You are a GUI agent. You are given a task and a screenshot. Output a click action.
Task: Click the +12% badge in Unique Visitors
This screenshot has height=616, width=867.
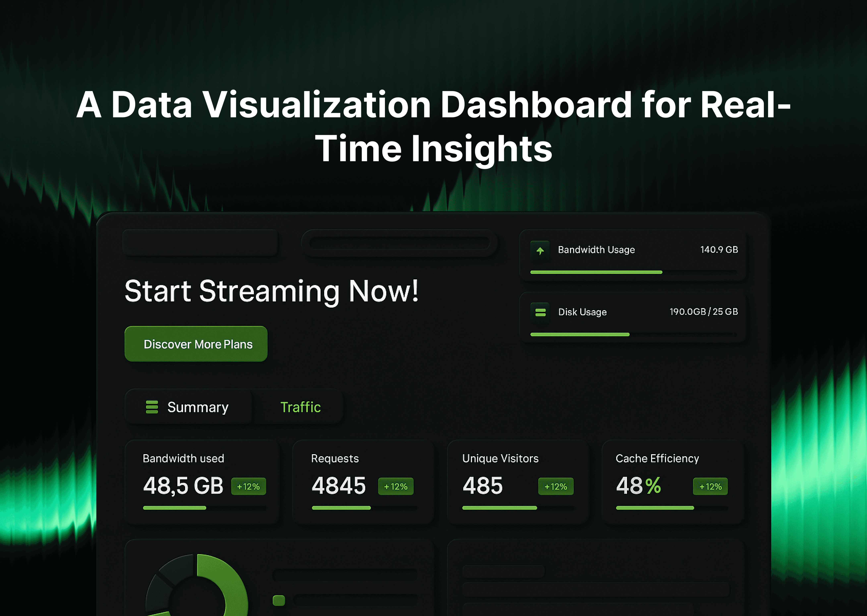pos(556,486)
